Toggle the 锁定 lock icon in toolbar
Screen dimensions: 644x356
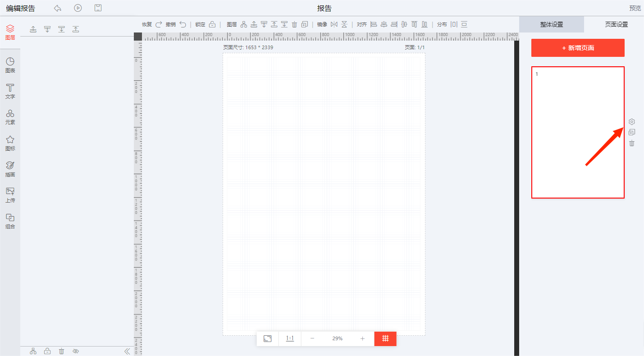point(212,24)
